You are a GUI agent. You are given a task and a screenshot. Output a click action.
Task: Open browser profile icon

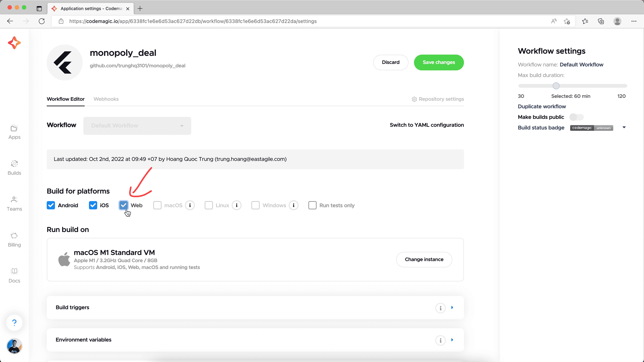point(617,21)
